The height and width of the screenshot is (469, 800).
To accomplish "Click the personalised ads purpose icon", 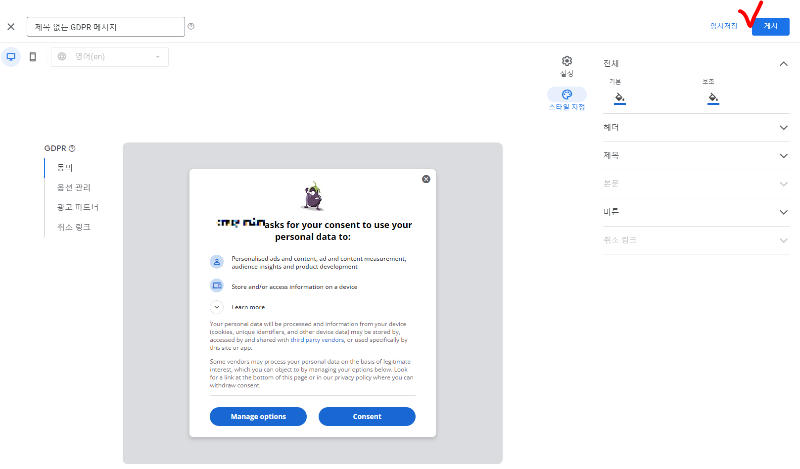I will coord(217,262).
